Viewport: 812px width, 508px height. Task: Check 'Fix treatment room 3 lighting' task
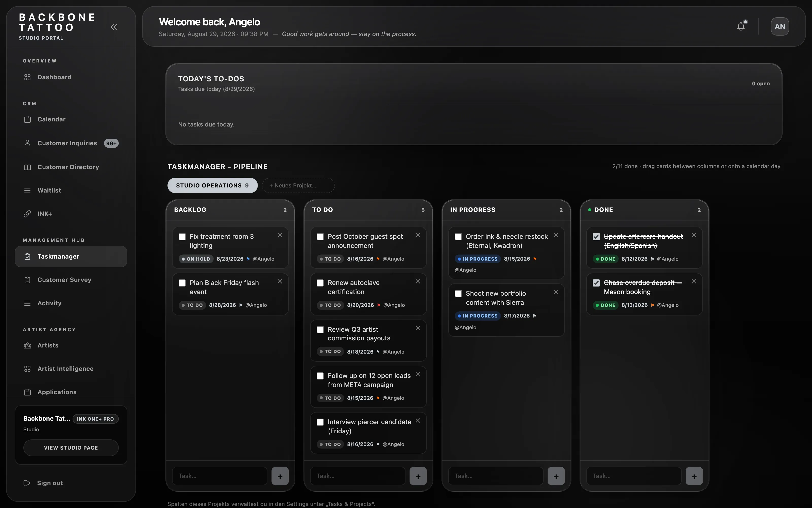[x=182, y=237]
